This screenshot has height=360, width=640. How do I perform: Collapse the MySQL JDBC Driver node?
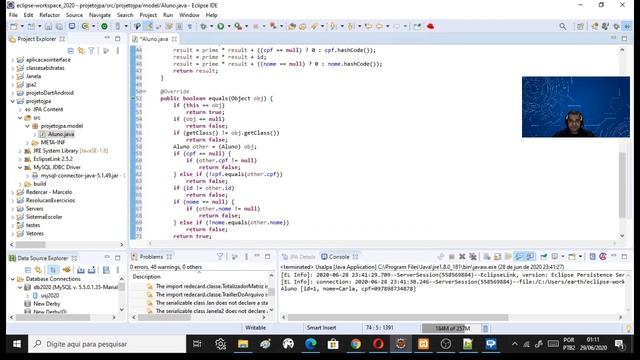click(x=20, y=167)
